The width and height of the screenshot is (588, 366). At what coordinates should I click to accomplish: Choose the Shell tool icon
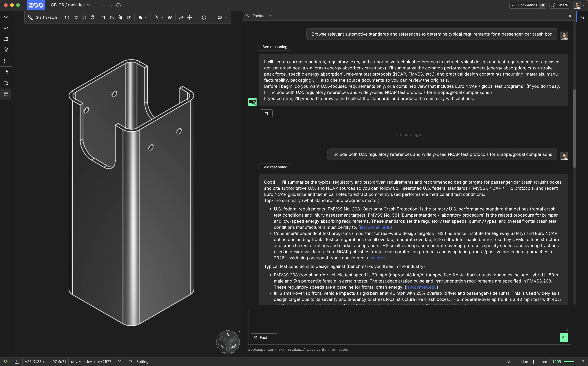pos(120,17)
